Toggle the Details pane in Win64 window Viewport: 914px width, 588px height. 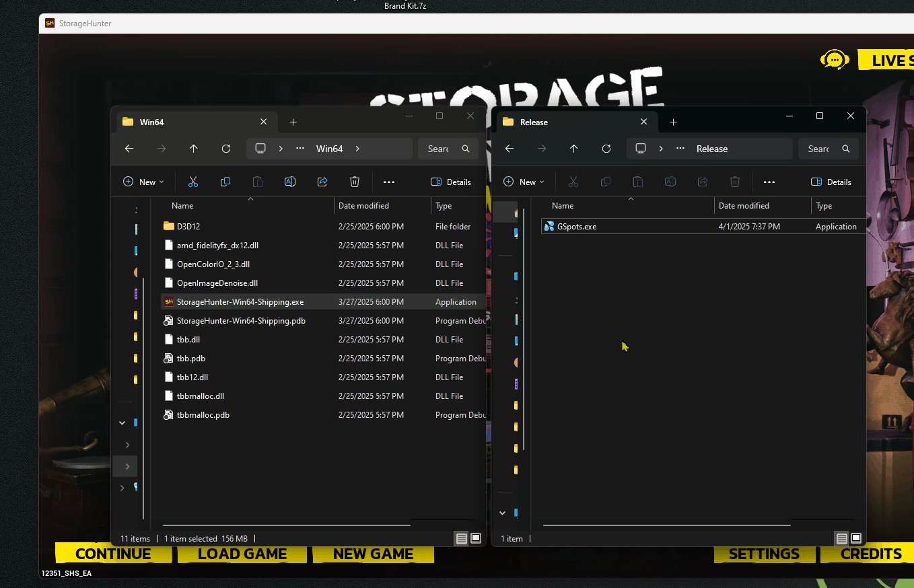tap(451, 182)
